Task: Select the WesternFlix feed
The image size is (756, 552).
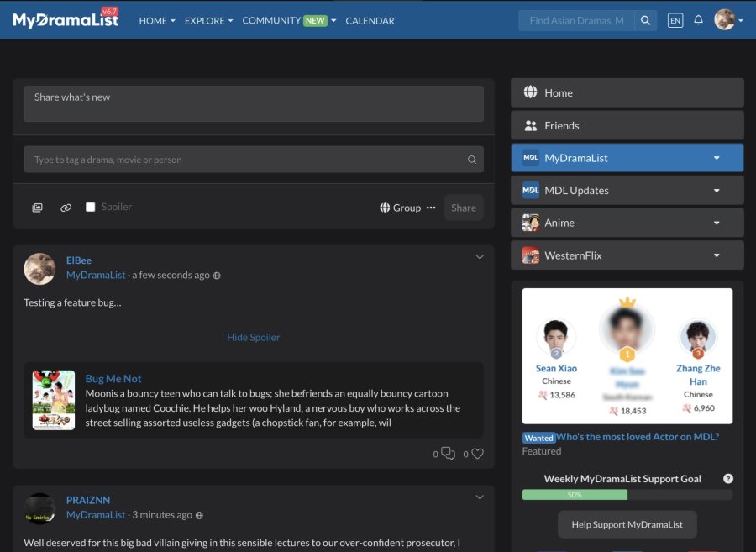Action: pos(627,255)
